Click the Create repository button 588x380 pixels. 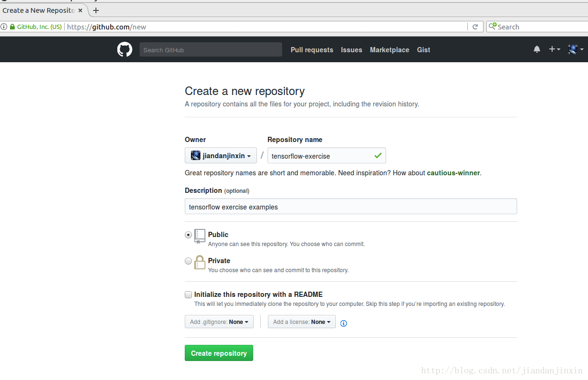click(219, 353)
